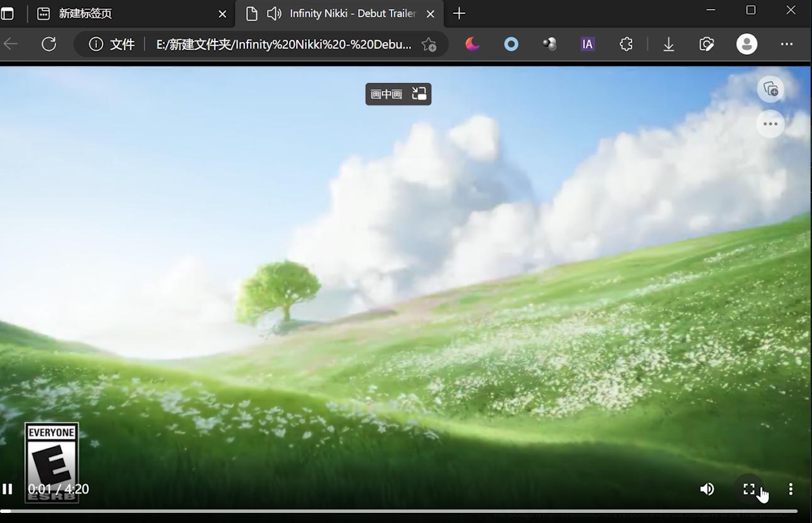Click the blue circle extension icon
This screenshot has width=812, height=523.
pos(510,44)
